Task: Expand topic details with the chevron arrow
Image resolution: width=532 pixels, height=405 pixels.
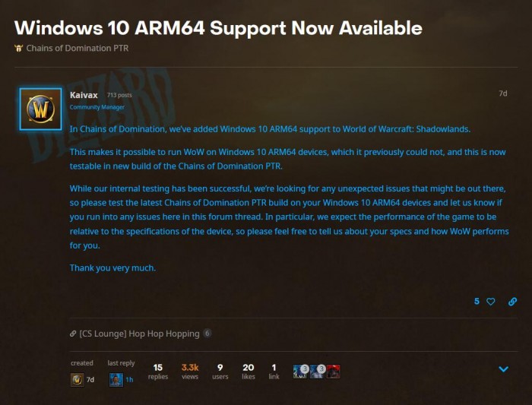Action: [503, 369]
